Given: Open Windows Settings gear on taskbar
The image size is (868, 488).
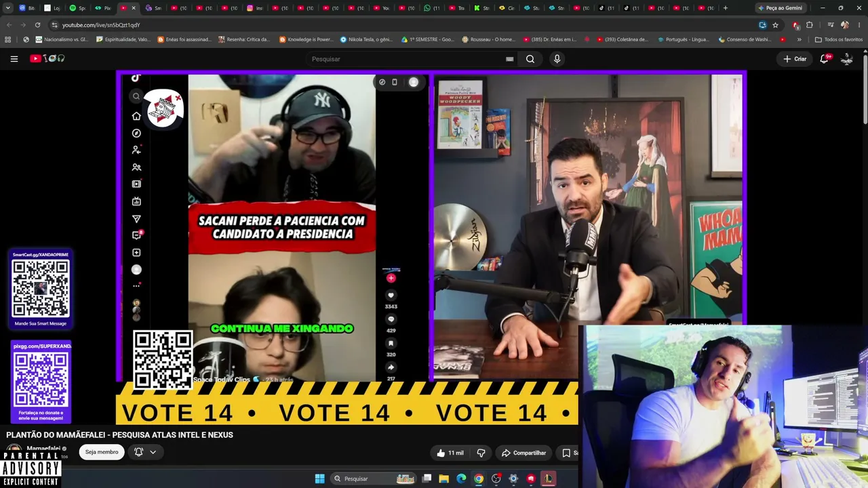Looking at the screenshot, I should click(x=513, y=479).
